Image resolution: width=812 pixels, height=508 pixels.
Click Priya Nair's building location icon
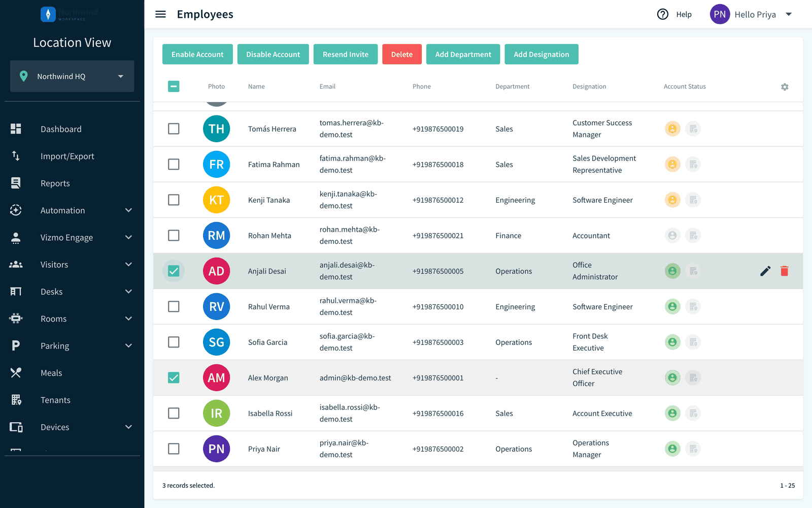tap(693, 449)
